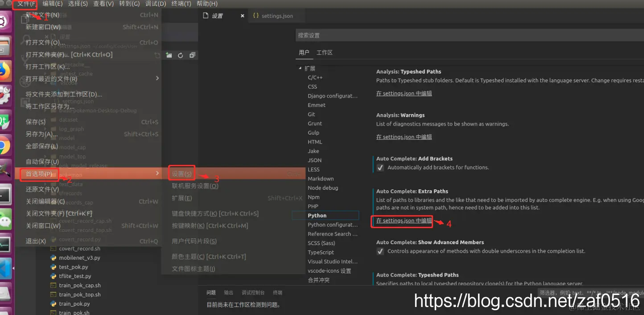Image resolution: width=644 pixels, height=315 pixels.
Task: Open train_pok_top.sh in explorer
Action: (x=80, y=295)
